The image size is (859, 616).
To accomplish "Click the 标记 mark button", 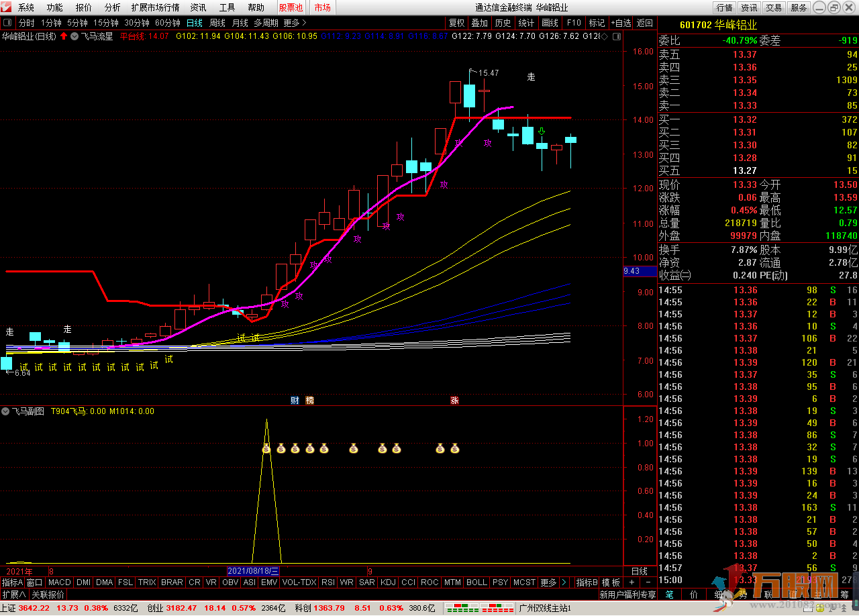I will pos(597,23).
